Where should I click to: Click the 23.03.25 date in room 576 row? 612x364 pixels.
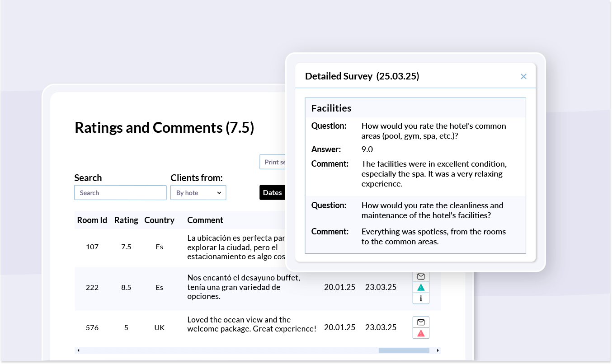pyautogui.click(x=381, y=327)
